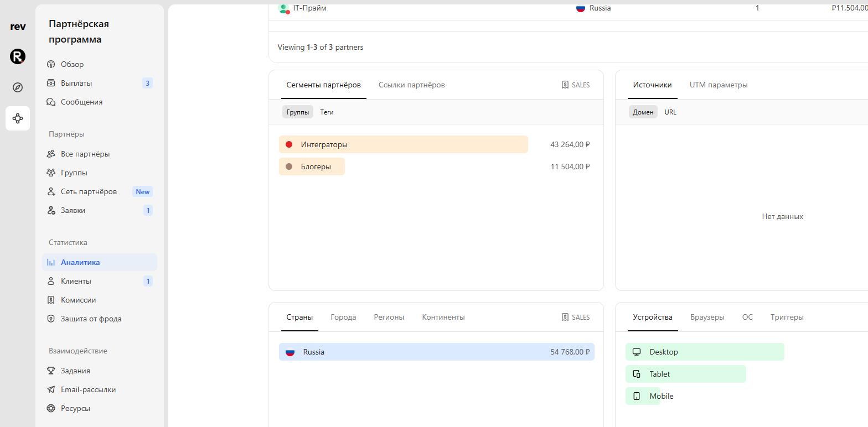
Task: Click the Все партнёры people icon
Action: [51, 154]
